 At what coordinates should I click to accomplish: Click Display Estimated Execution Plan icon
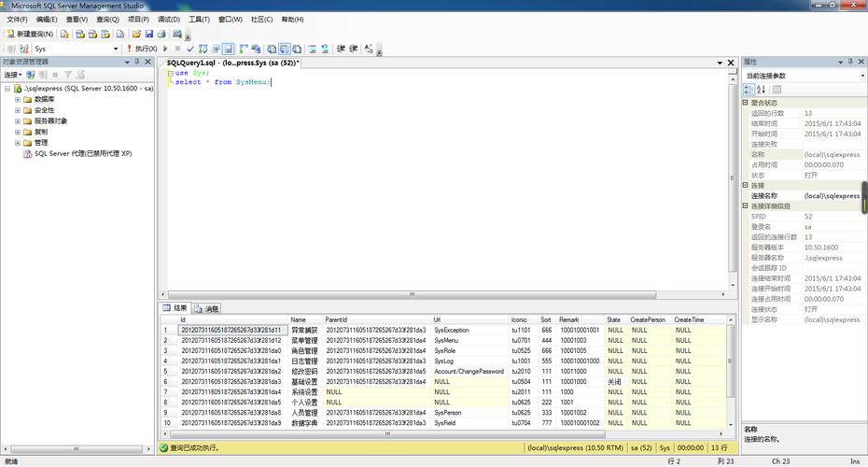click(203, 49)
